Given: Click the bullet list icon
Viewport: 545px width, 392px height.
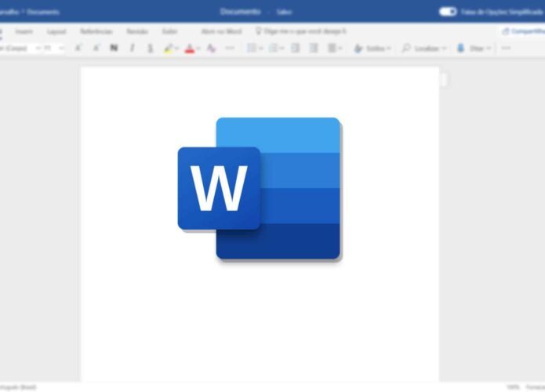Looking at the screenshot, I should 251,48.
